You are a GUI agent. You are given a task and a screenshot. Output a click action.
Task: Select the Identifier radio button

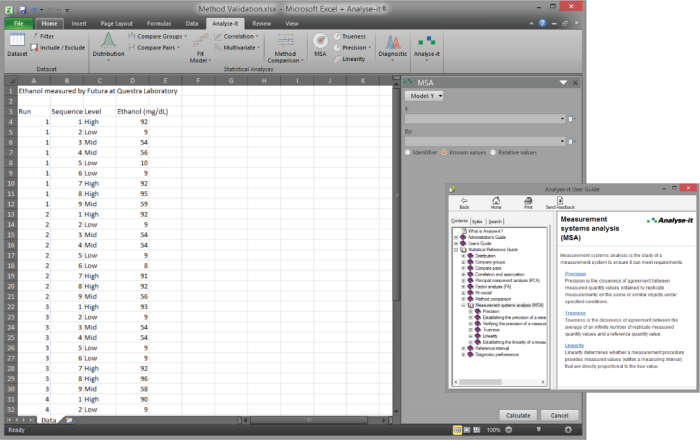[408, 152]
